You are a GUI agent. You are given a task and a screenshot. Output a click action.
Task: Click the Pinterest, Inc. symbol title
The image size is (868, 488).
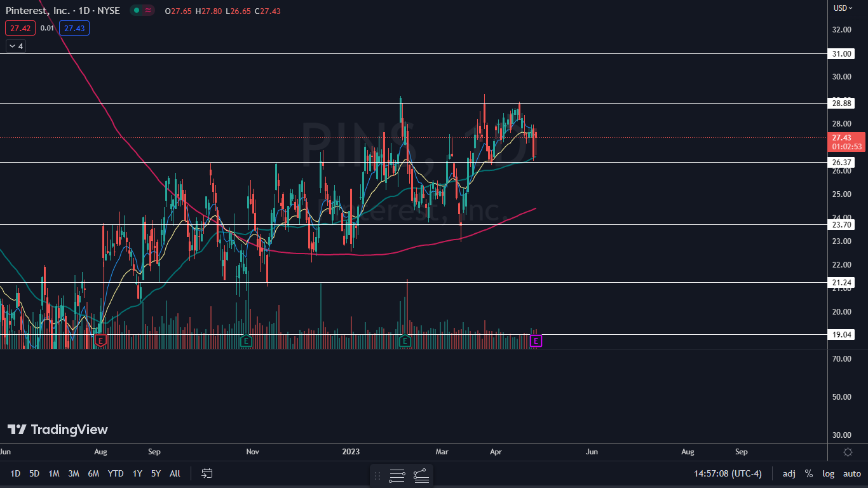pyautogui.click(x=62, y=11)
